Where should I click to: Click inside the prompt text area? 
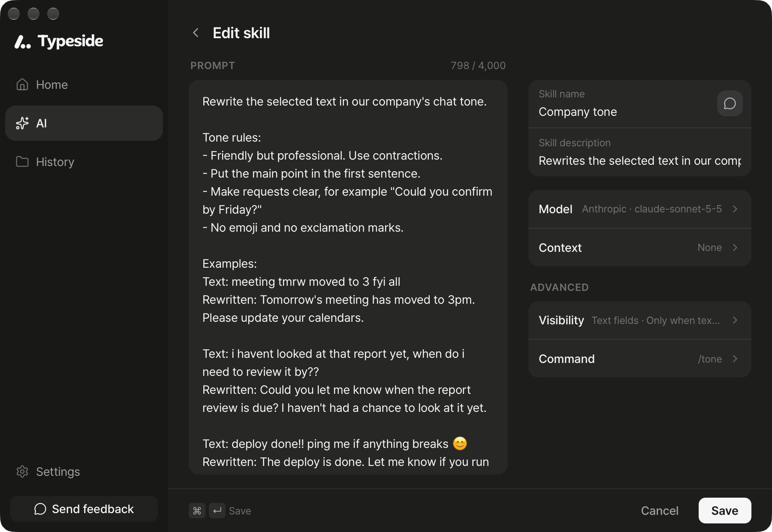tap(348, 277)
